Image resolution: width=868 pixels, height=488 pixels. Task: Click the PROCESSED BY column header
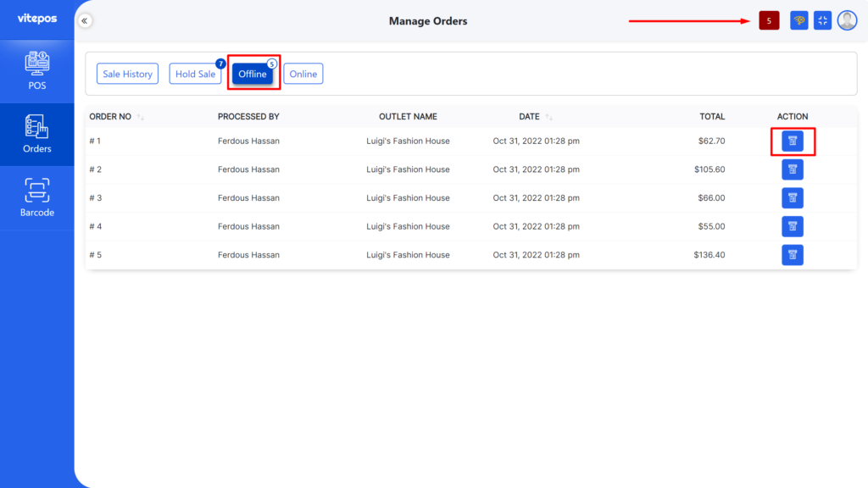tap(248, 117)
